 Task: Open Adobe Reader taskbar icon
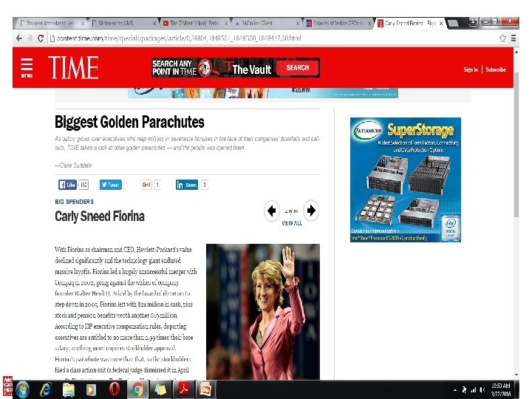(183, 389)
